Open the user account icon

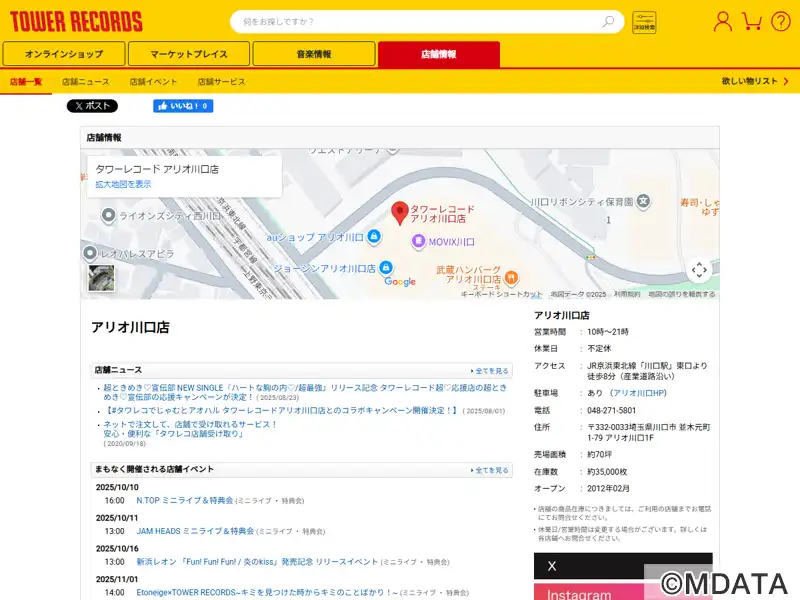[722, 22]
